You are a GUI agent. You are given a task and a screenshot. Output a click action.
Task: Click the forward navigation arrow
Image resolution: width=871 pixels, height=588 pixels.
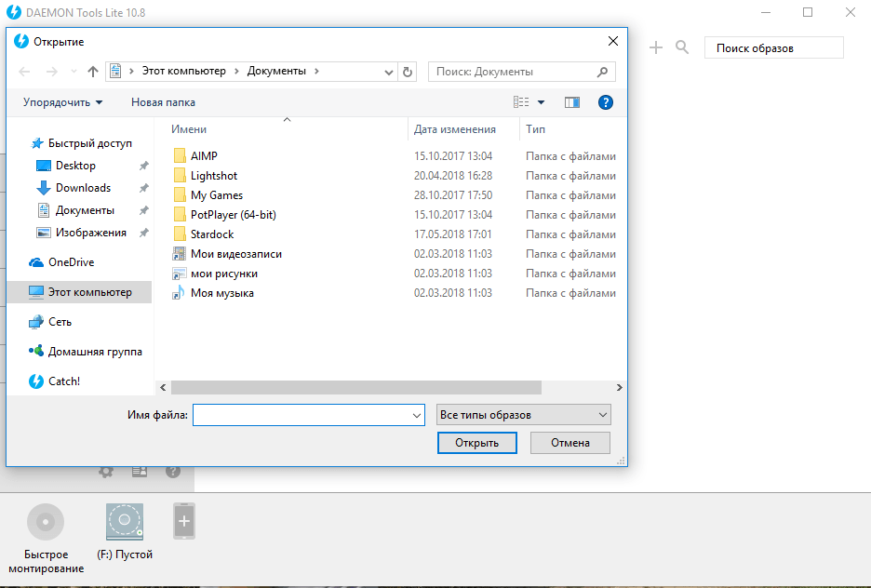pos(52,72)
